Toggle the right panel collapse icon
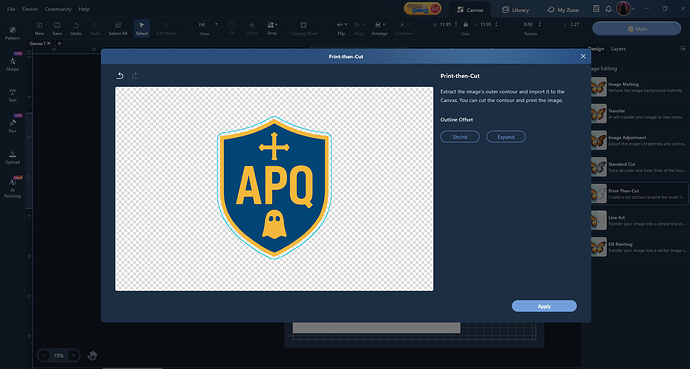Image resolution: width=690 pixels, height=369 pixels. [683, 48]
